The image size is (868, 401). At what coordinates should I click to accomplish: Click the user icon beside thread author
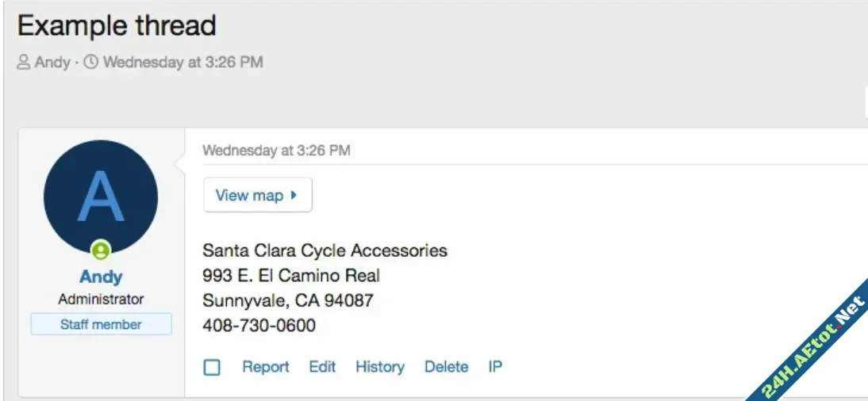(24, 62)
